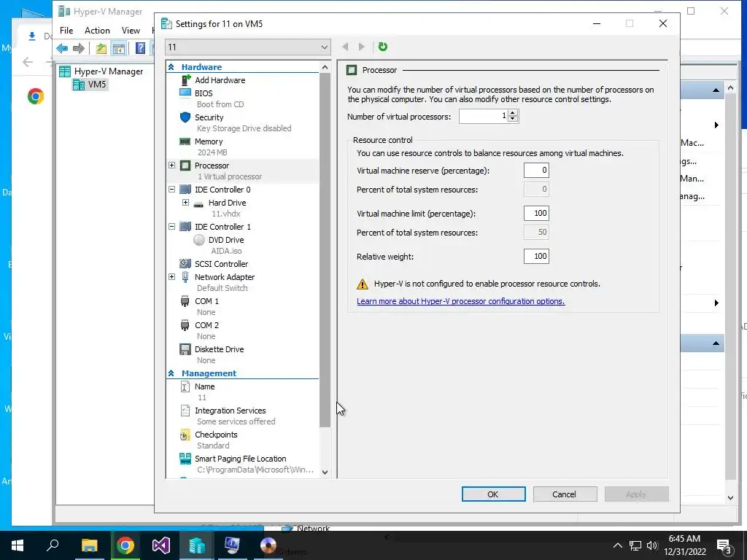747x560 pixels.
Task: Open Hyper-V processor configuration options link
Action: pyautogui.click(x=461, y=301)
